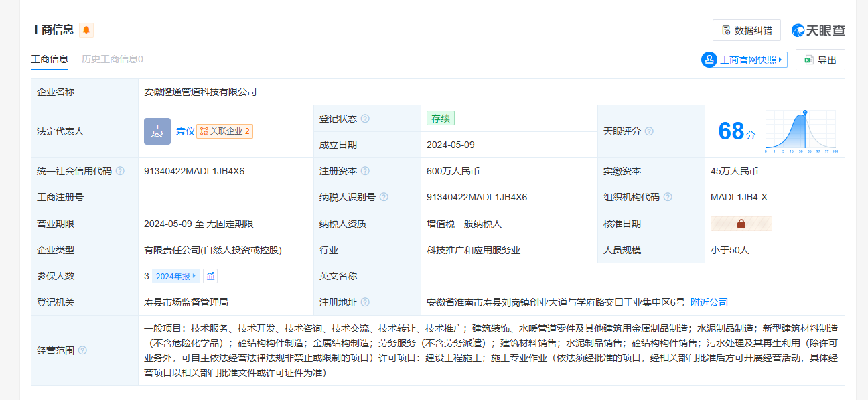
Task: Click the orange bell alert icon beside 工商信息
Action: [86, 29]
